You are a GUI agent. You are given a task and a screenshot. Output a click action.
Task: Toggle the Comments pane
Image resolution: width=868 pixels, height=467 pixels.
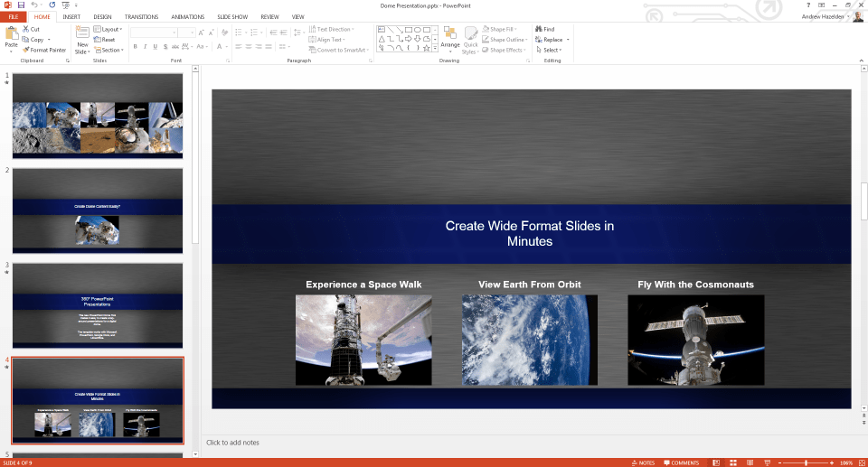coord(682,462)
